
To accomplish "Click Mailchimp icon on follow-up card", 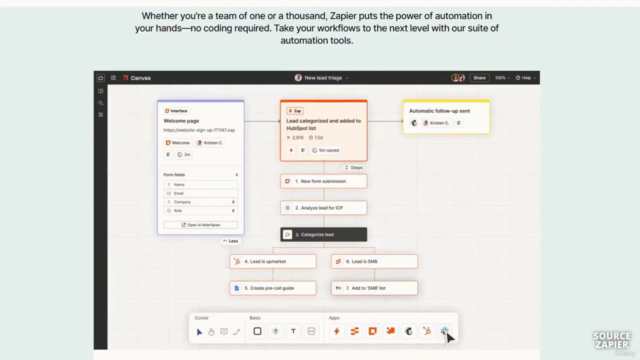I will coord(414,123).
